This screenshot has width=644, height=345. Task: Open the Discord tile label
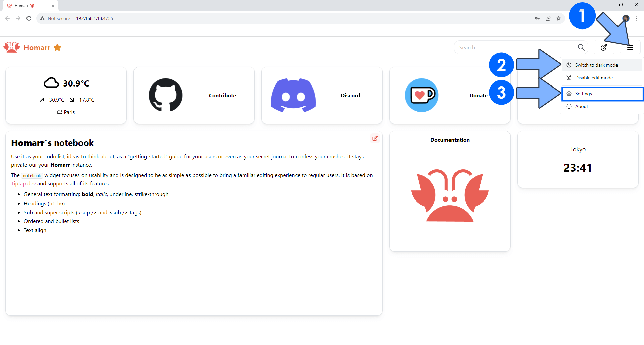pyautogui.click(x=351, y=96)
